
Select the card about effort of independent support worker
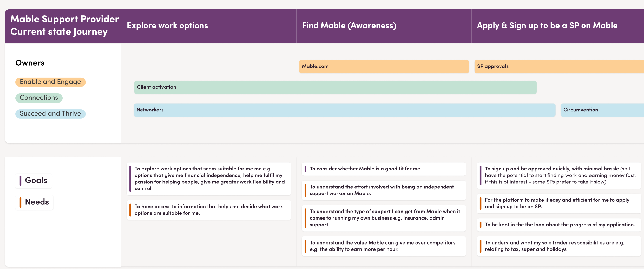(384, 190)
